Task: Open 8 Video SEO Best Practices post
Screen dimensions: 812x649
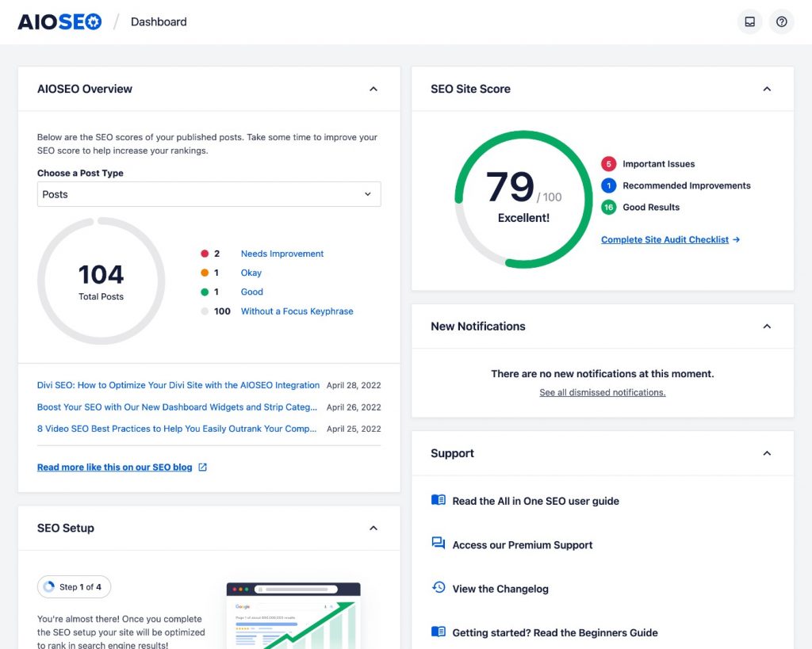Action: tap(177, 429)
